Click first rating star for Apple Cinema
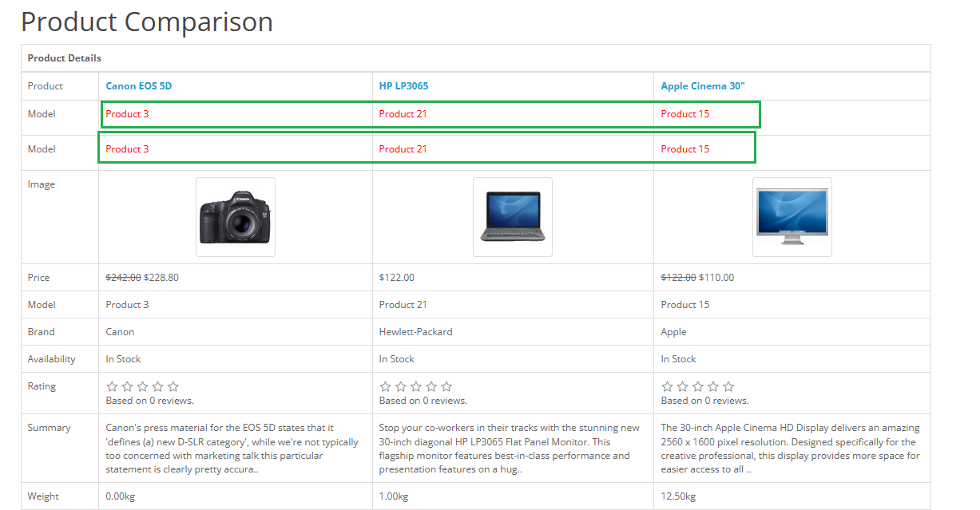Screen dimensions: 980x510 click(667, 386)
